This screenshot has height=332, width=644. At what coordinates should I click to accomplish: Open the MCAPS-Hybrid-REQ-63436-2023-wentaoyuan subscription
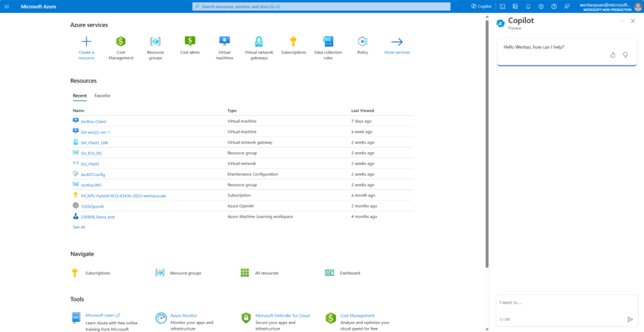(x=123, y=196)
